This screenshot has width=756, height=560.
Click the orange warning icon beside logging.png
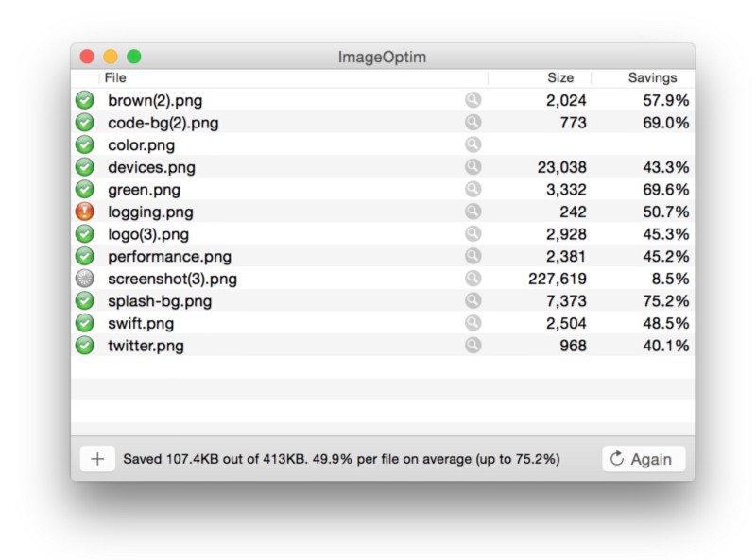tap(85, 212)
